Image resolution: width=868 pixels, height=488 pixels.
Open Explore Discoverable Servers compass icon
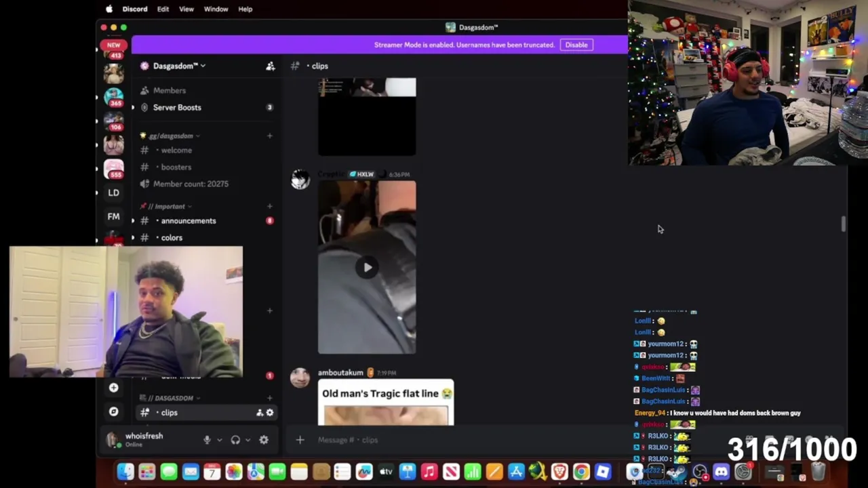coord(113,411)
